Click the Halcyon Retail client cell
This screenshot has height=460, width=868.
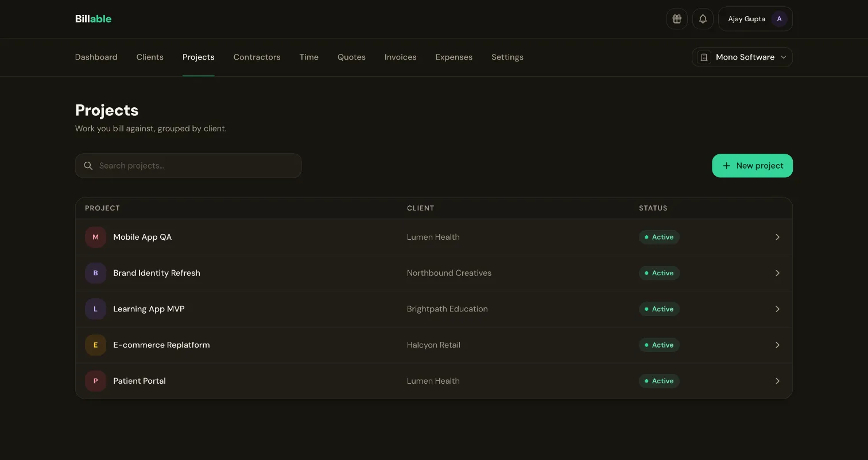click(x=433, y=345)
